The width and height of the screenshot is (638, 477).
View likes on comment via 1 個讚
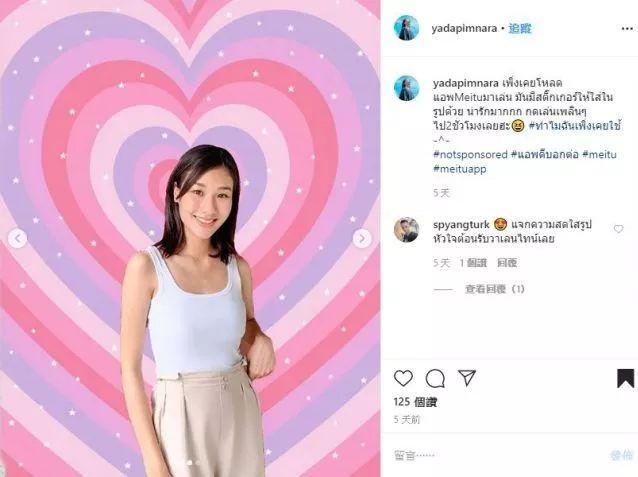tap(473, 263)
